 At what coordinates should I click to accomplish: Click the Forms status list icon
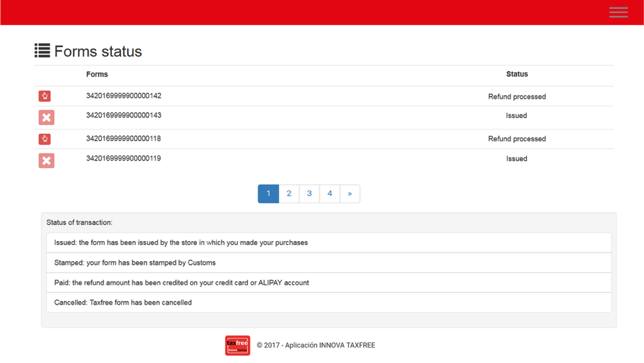tap(43, 50)
